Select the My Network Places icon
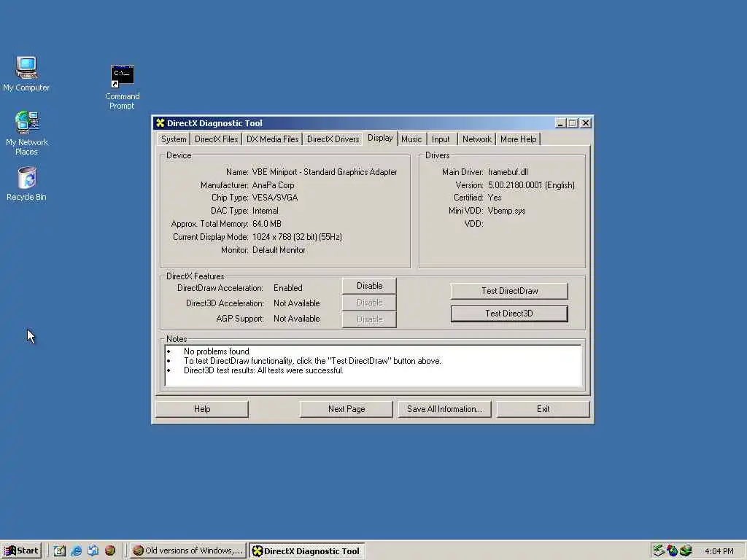The height and width of the screenshot is (560, 747). [27, 133]
